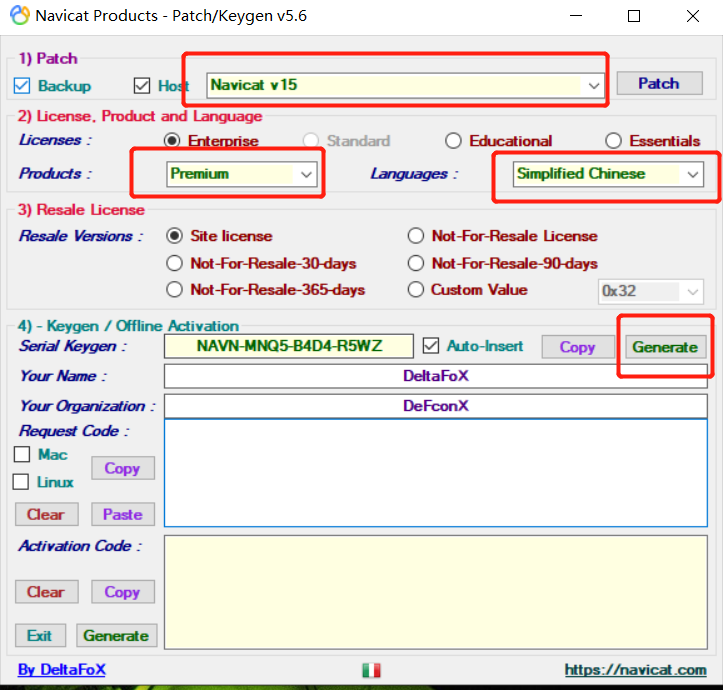Open the By DeltaFoX link

(62, 670)
